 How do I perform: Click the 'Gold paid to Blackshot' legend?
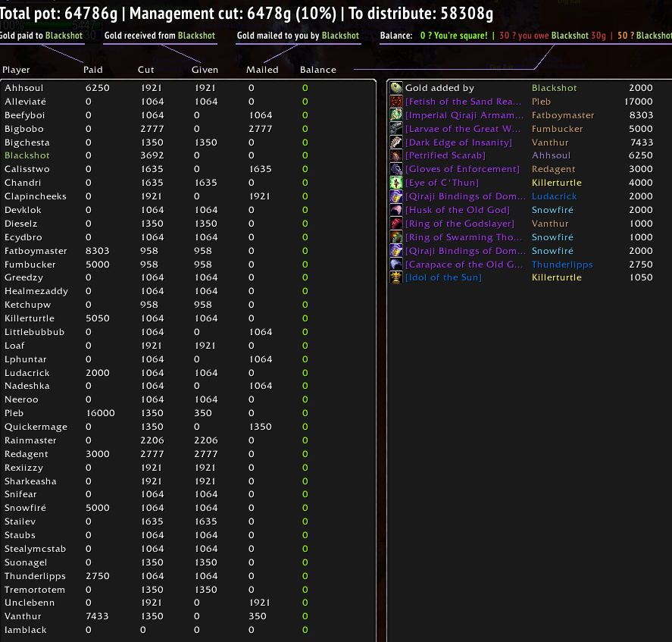41,36
